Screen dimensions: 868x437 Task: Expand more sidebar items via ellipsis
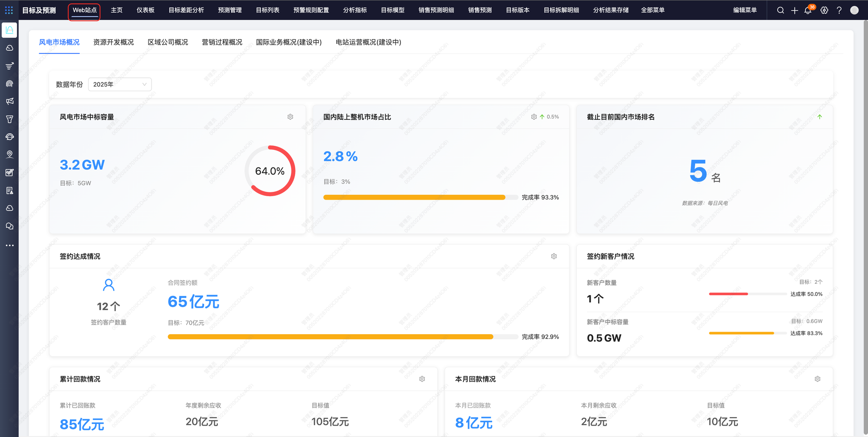pos(10,246)
